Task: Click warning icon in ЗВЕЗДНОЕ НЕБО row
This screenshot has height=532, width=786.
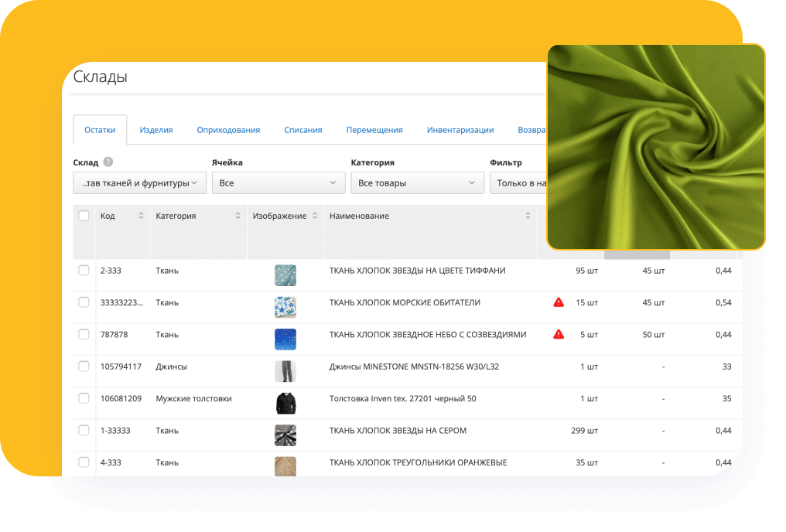Action: (x=559, y=335)
